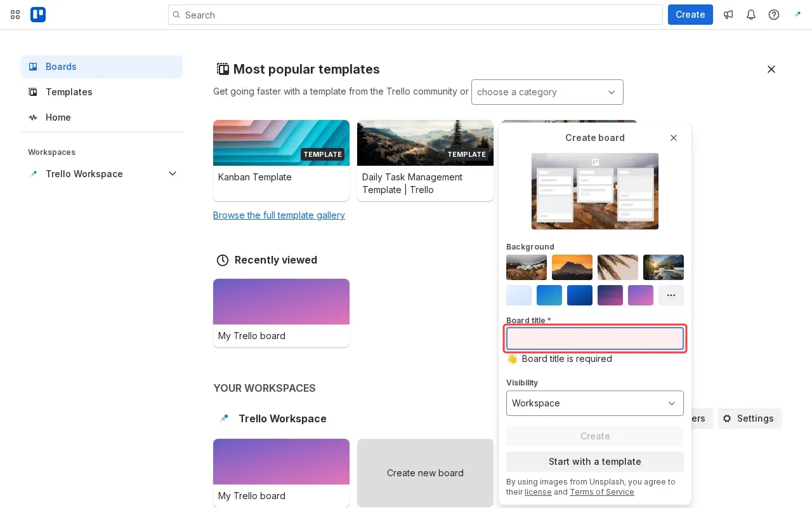
Task: Show more background options with ellipsis button
Action: pos(671,295)
